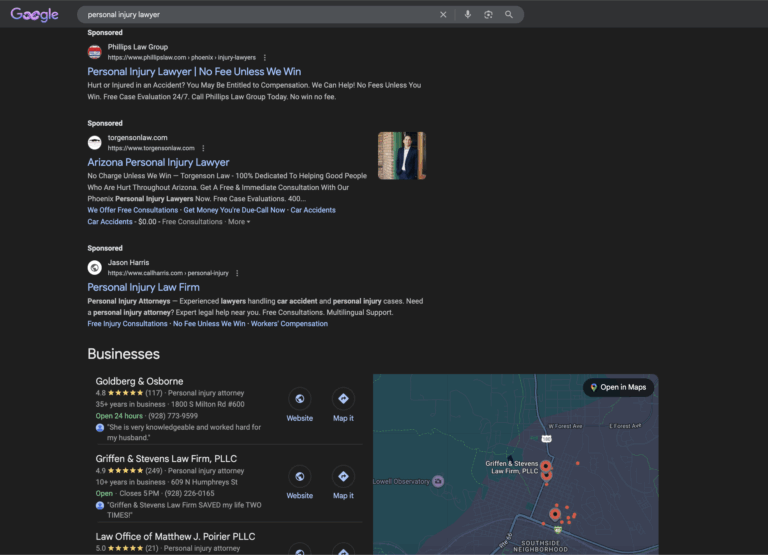Open Google Lens image search icon
The width and height of the screenshot is (768, 555).
488,15
